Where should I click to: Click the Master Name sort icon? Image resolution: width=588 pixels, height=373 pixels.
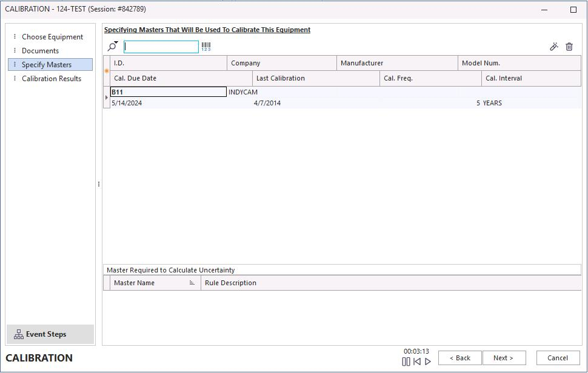[x=192, y=283]
